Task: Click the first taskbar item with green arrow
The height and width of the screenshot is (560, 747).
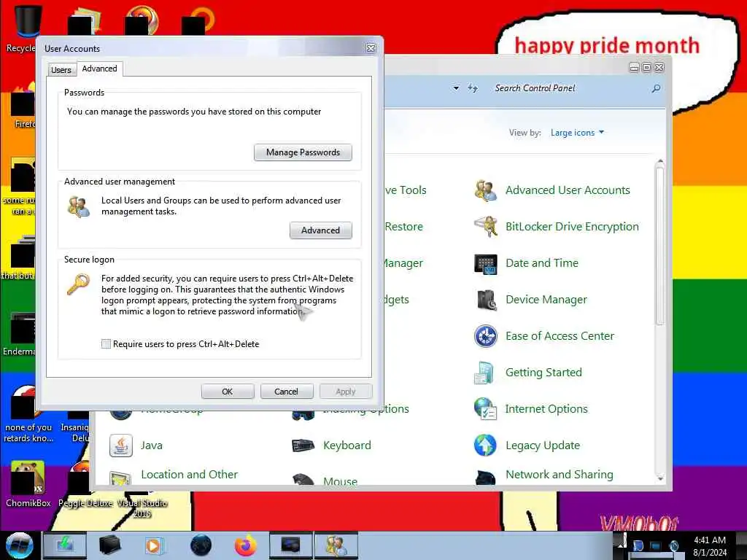Action: [x=65, y=545]
